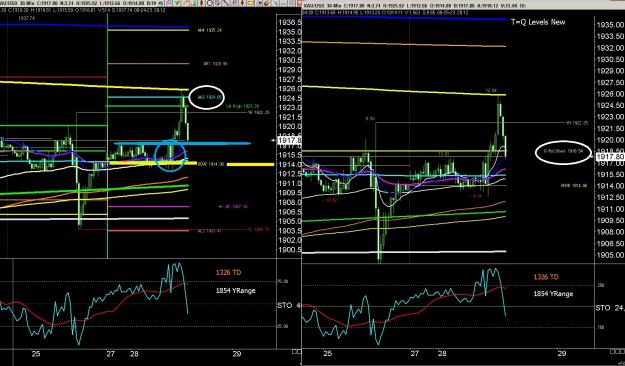This screenshot has height=366, width=625.
Task: Select the yellow pencil drawing tool
Action: [x=185, y=3]
